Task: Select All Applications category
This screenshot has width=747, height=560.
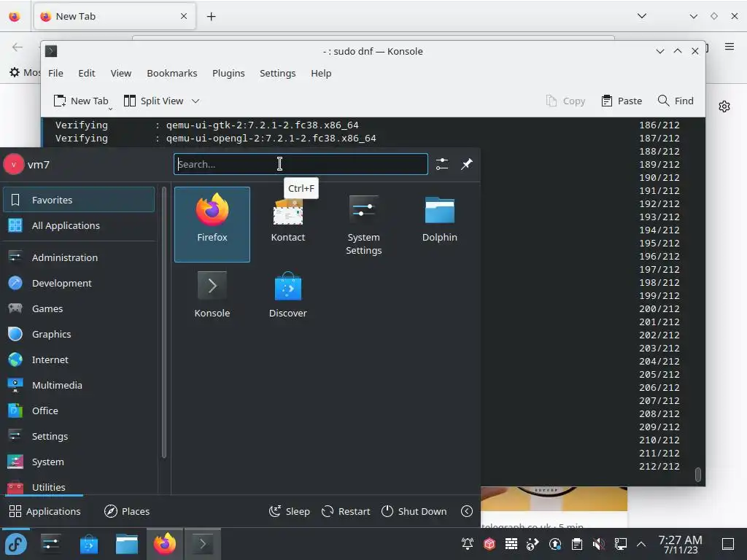Action: coord(79,226)
